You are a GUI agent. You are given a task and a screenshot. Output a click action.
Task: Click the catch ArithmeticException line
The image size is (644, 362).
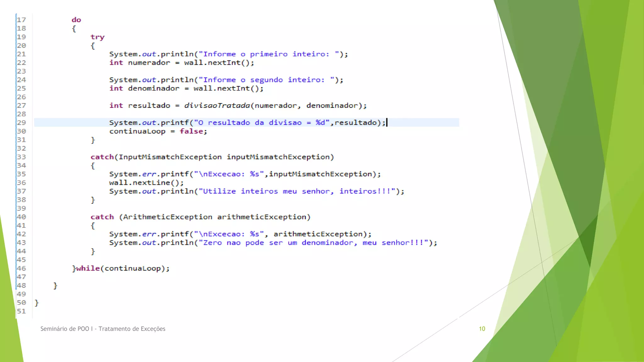(200, 217)
